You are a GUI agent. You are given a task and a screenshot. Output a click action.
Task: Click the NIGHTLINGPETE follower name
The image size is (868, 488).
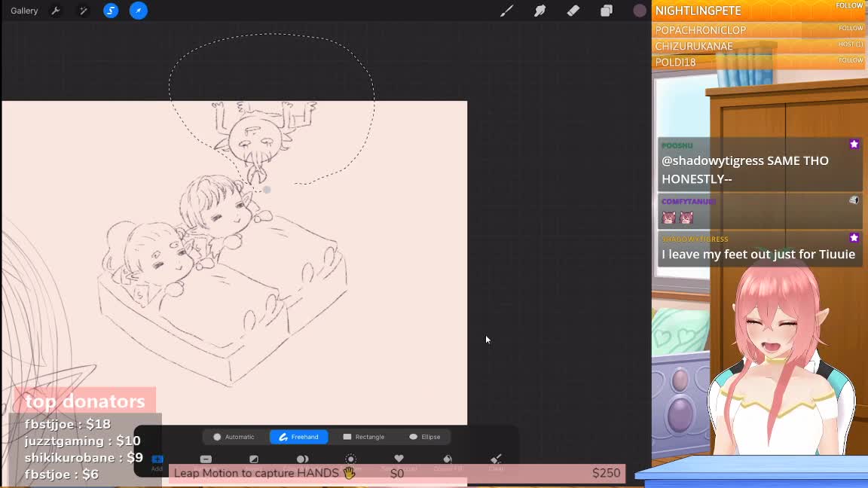698,11
